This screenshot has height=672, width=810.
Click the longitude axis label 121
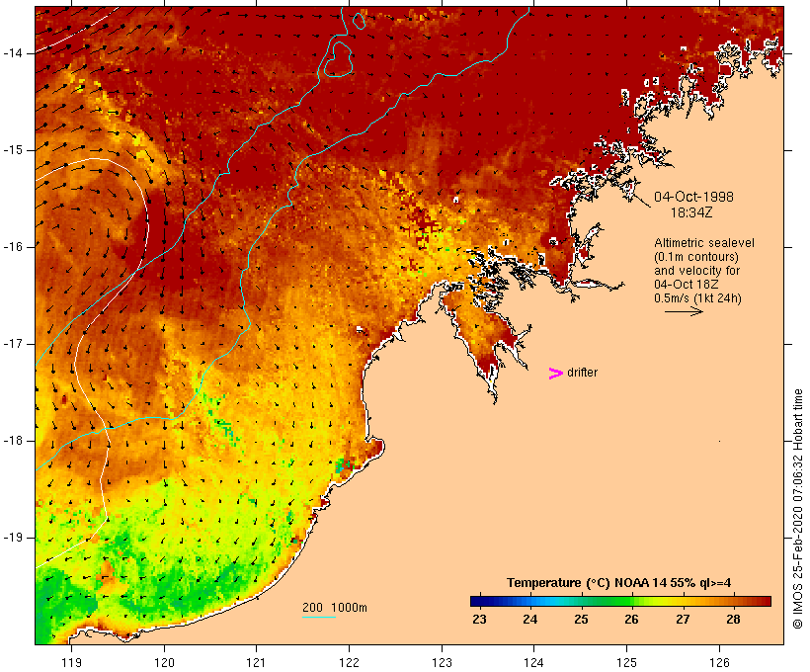coord(256,662)
